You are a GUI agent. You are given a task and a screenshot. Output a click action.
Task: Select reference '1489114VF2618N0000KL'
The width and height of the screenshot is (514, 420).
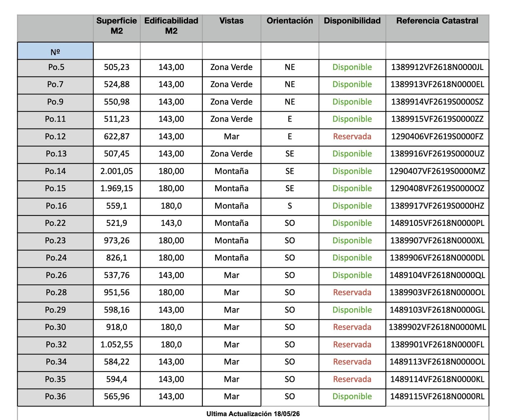(437, 379)
